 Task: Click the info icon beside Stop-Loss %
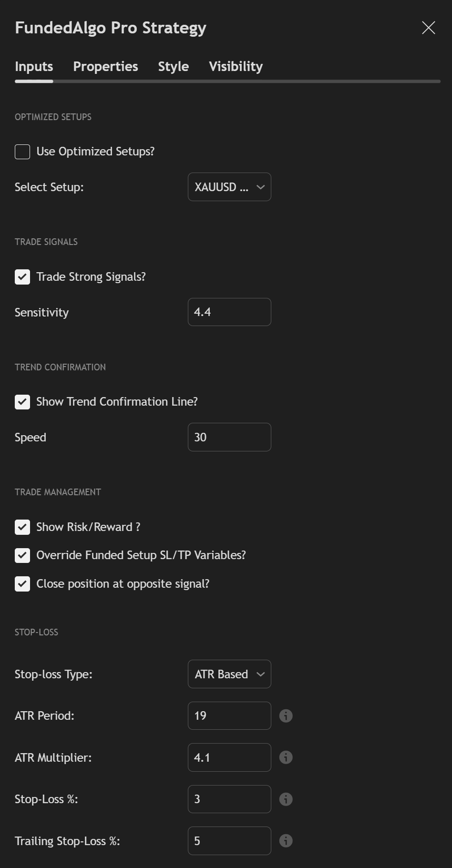pyautogui.click(x=286, y=799)
